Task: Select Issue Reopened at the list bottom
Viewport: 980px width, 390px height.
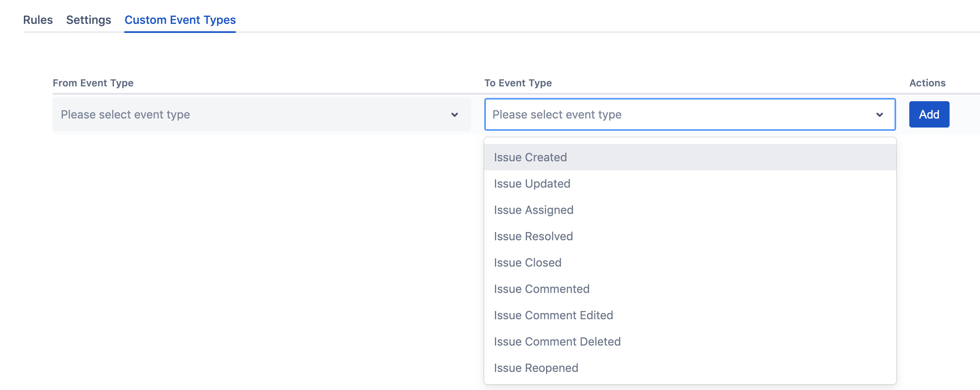Action: (536, 368)
